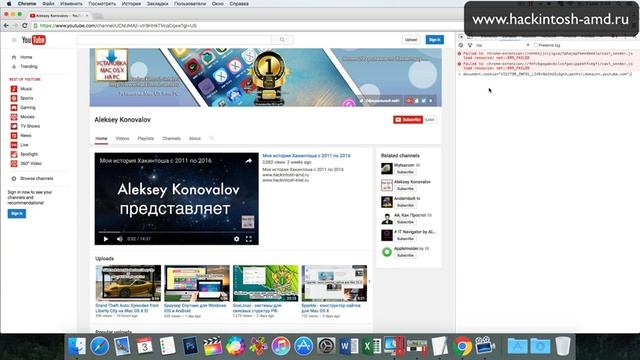Viewport: 640px width, 360px height.
Task: Open the Sparkle upload thumbnail
Action: 334,283
